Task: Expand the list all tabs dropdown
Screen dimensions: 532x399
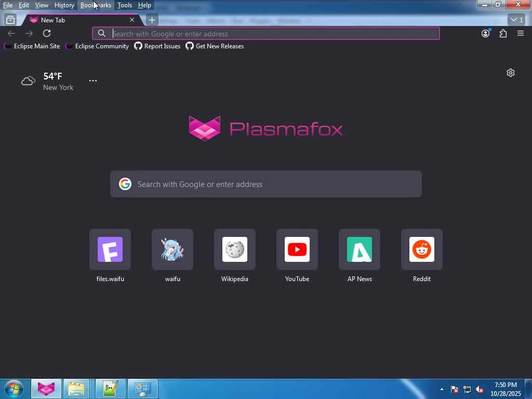Action: [517, 20]
